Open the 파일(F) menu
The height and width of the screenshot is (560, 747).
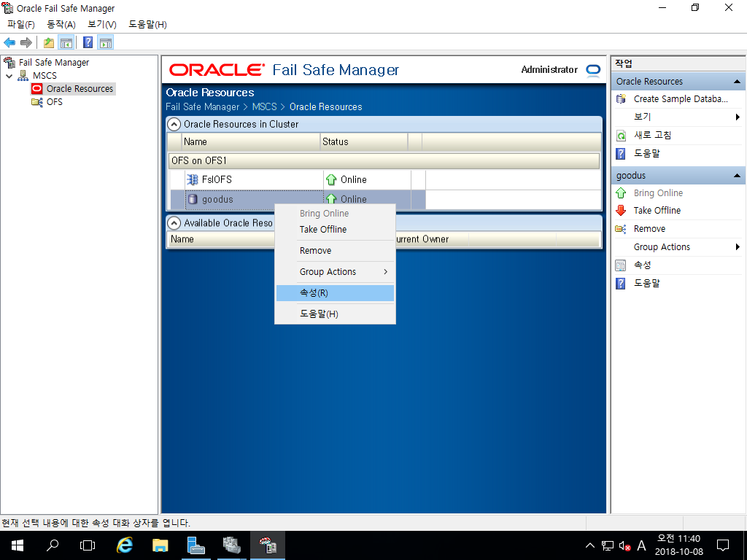(21, 25)
